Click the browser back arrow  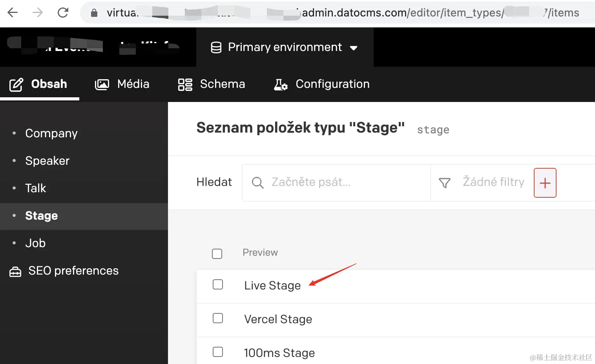pos(13,13)
